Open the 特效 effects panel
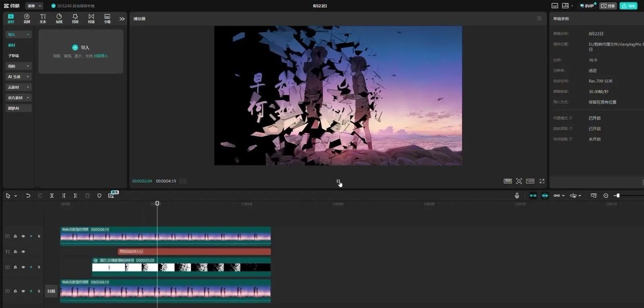This screenshot has height=308, width=644. [x=75, y=19]
